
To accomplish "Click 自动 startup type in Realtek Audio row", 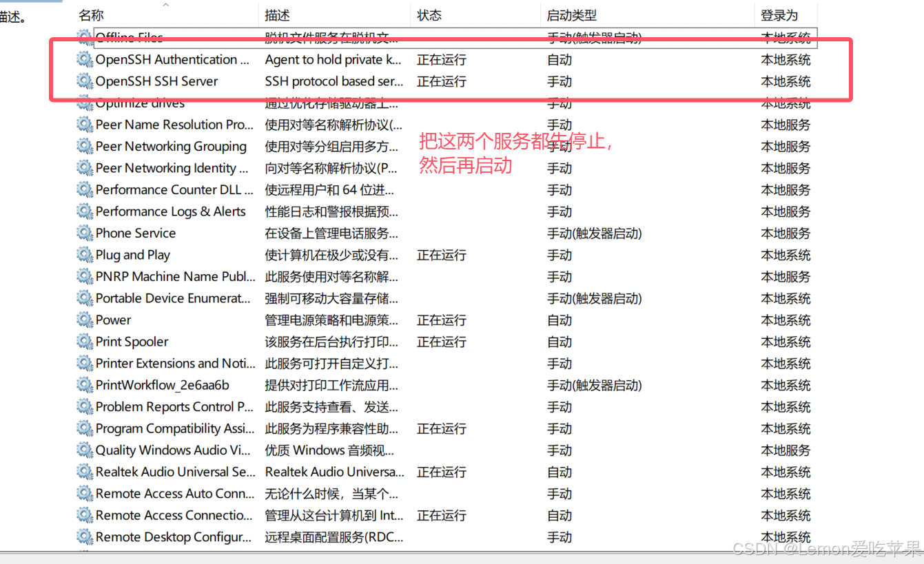I will 559,472.
